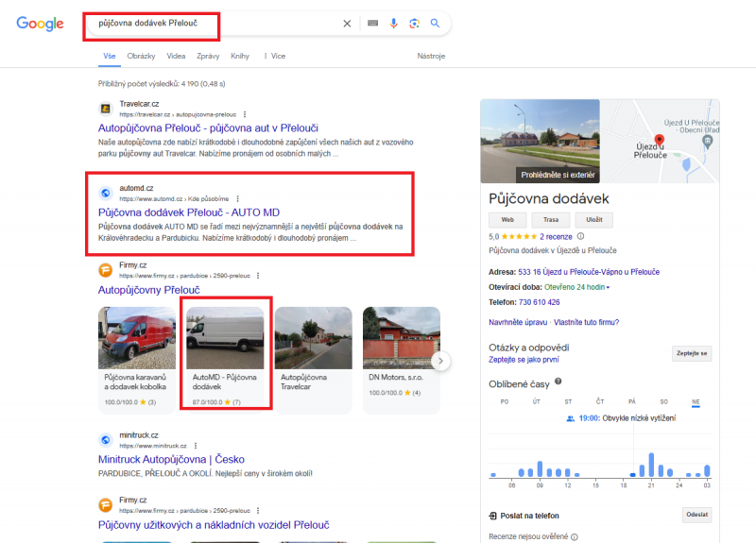Open Autopůjčovny Přelouč Firmy.cz link
The width and height of the screenshot is (756, 543).
149,290
